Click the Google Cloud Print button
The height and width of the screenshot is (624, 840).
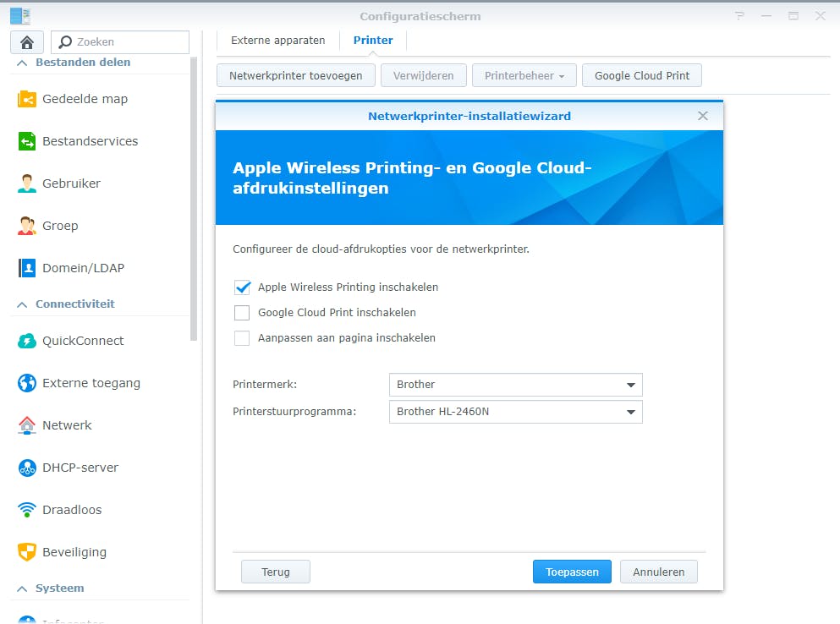[x=642, y=75]
